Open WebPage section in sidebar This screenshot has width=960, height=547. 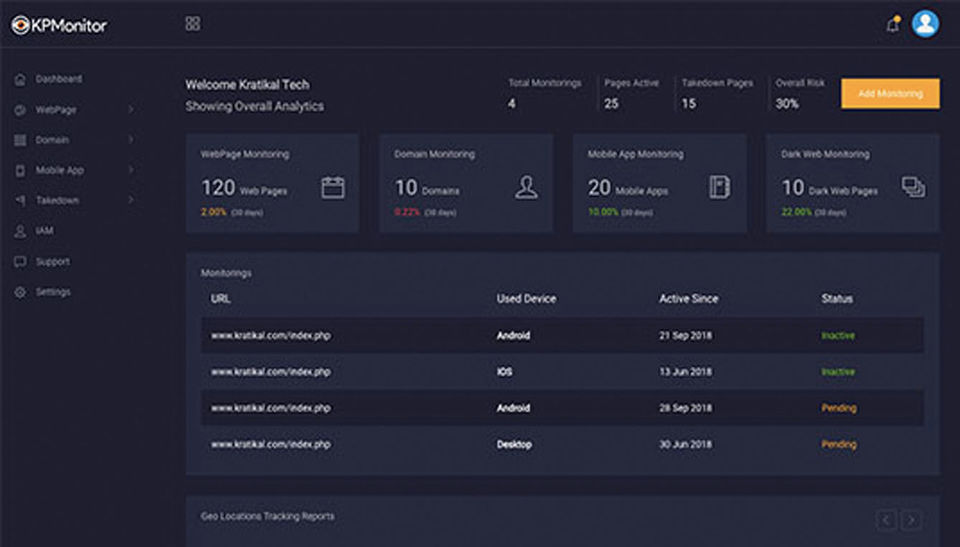click(56, 110)
